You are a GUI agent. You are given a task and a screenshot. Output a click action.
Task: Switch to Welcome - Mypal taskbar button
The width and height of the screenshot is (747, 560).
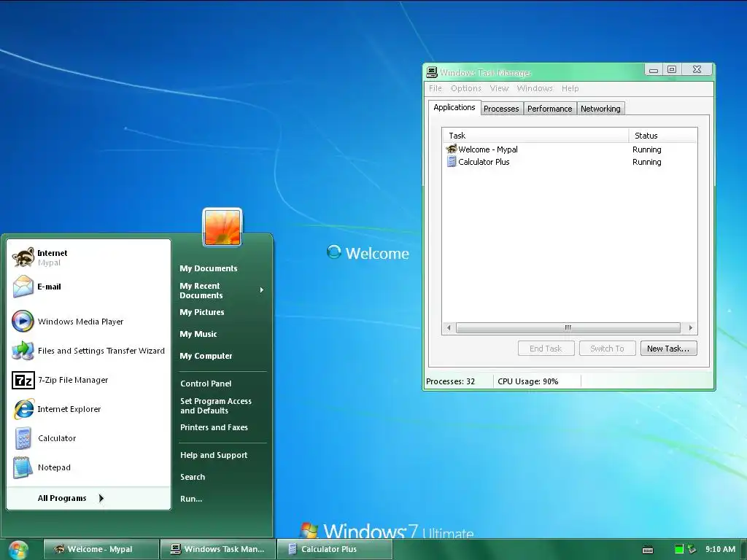pos(101,549)
